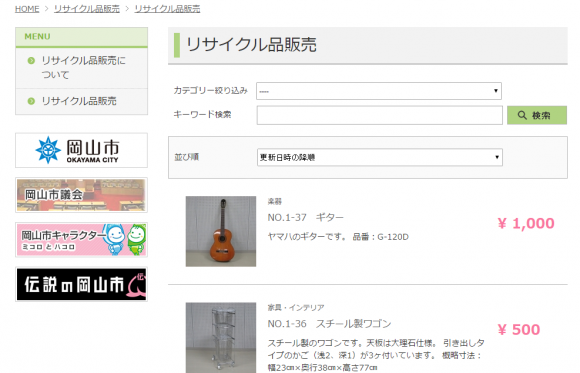Screen dimensions: 580x373
Task: Click the 家具・インテリア category label
Action: (296, 308)
